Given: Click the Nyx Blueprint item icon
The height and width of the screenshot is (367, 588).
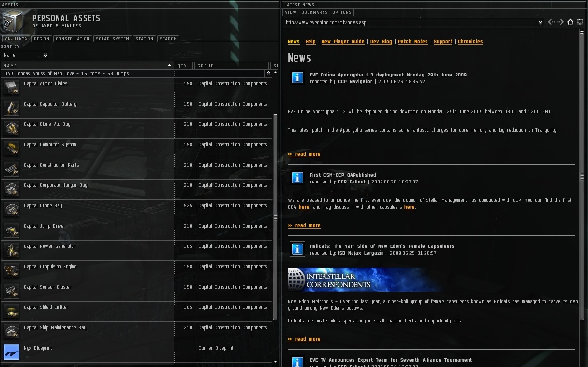Looking at the screenshot, I should click(x=12, y=352).
